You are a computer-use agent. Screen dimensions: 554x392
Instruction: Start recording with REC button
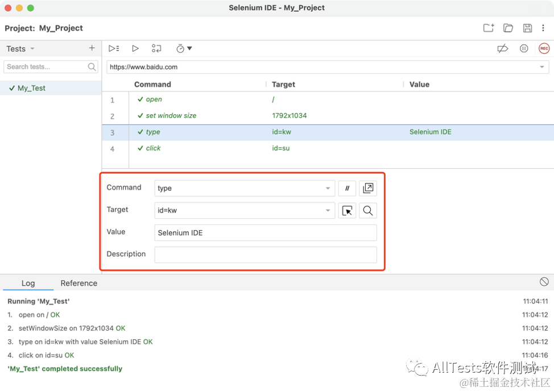544,48
